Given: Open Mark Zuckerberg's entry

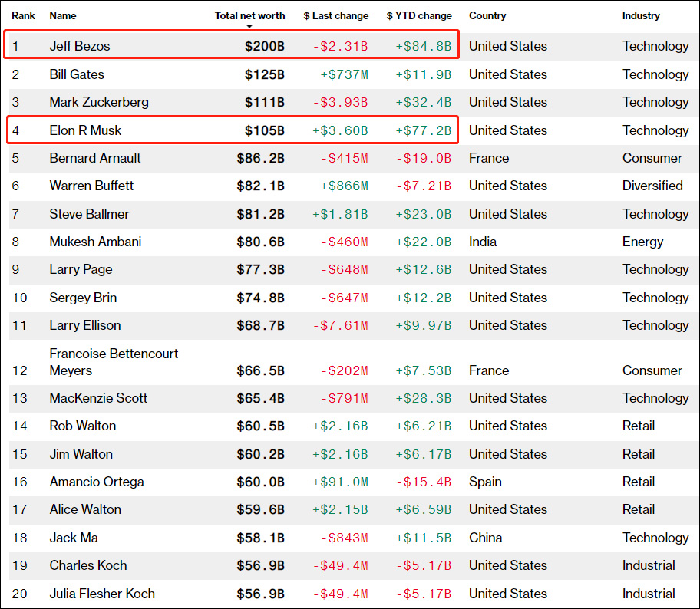Looking at the screenshot, I should 99,102.
